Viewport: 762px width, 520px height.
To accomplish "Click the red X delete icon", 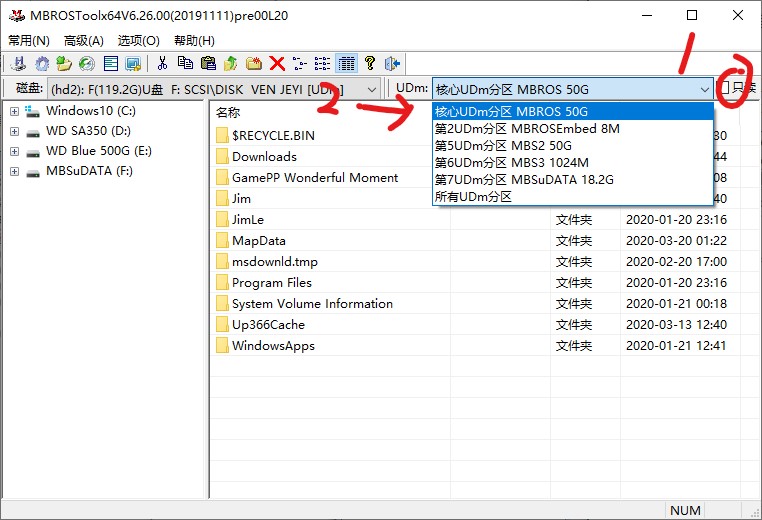I will point(277,63).
